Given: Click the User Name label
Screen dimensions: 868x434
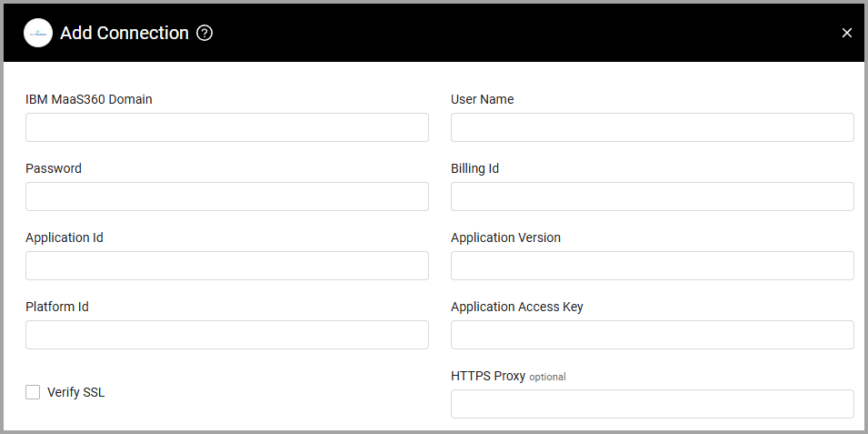Looking at the screenshot, I should pyautogui.click(x=482, y=99).
